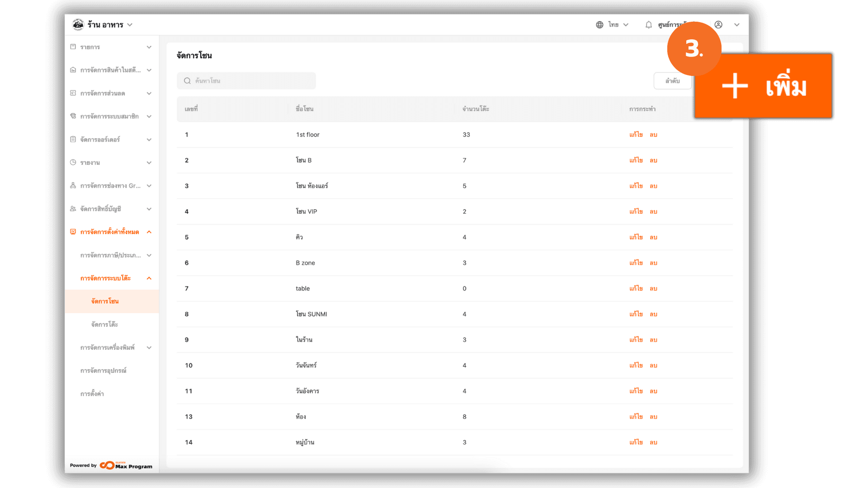Click แก้ไข link for 1st floor zone
Viewport: 868px width, 488px height.
[636, 135]
